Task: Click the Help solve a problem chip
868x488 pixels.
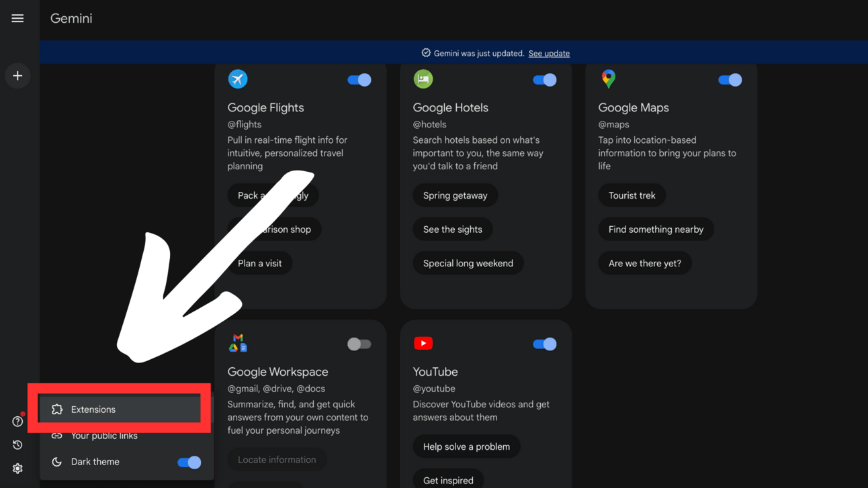Action: coord(467,446)
